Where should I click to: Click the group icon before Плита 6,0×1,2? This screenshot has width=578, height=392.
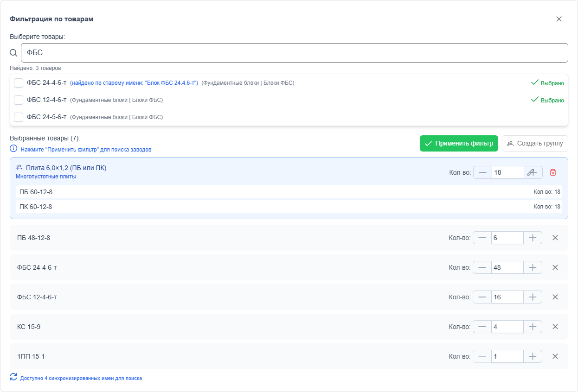point(19,167)
